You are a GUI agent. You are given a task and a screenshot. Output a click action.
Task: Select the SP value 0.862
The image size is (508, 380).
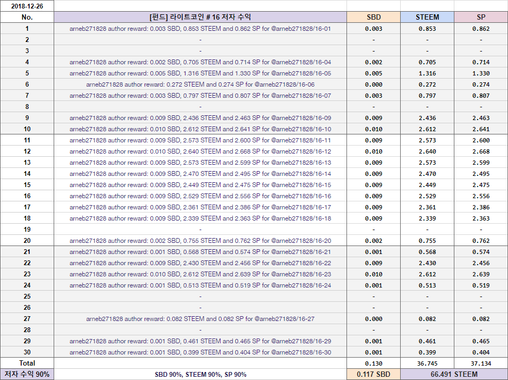[x=481, y=29]
